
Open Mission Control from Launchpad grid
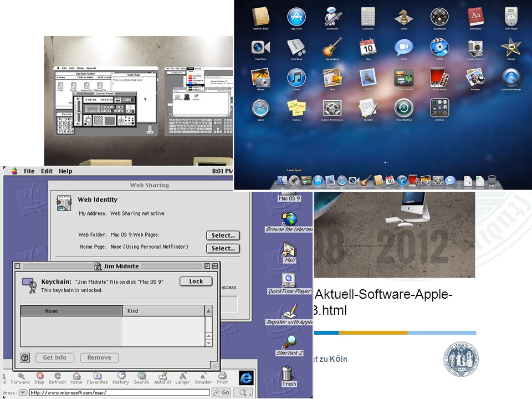[x=404, y=78]
